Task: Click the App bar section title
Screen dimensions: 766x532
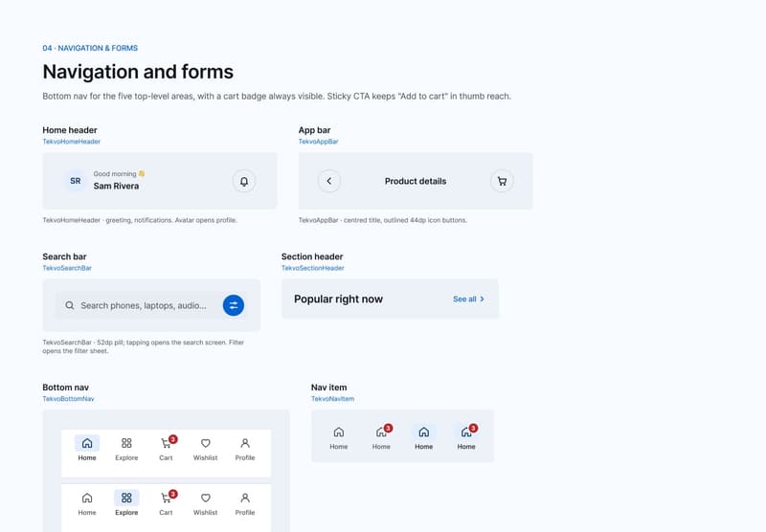Action: pyautogui.click(x=315, y=130)
